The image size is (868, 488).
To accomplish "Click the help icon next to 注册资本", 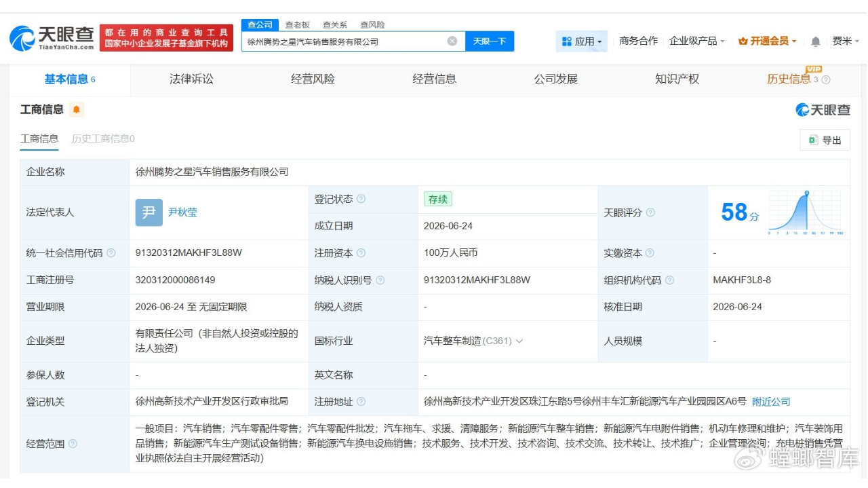I will (x=361, y=252).
